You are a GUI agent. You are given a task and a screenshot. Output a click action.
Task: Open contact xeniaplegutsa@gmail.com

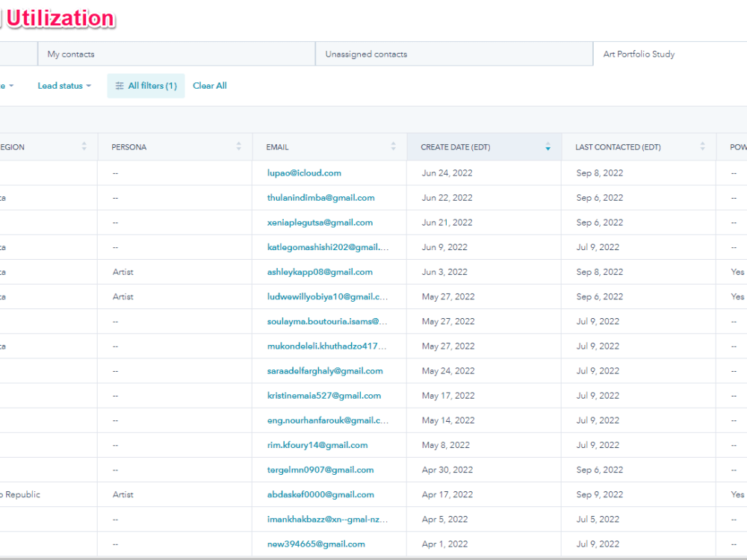coord(320,223)
